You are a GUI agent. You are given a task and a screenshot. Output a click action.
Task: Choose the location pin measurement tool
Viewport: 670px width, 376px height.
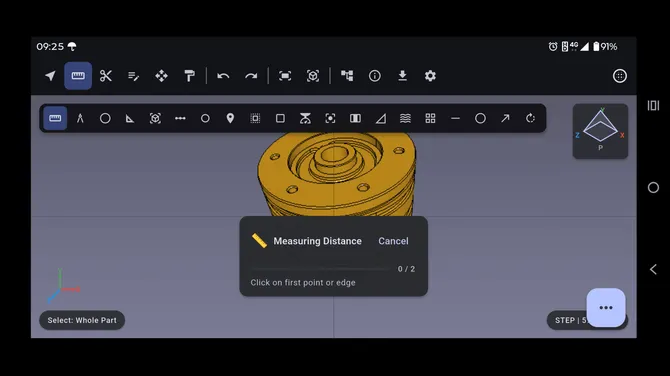point(230,118)
